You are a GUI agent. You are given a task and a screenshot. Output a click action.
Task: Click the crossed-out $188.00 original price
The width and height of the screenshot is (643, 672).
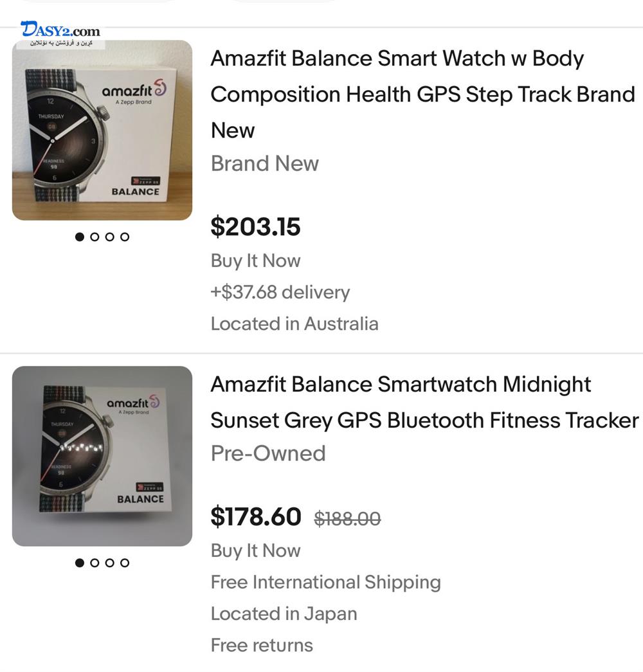click(347, 518)
